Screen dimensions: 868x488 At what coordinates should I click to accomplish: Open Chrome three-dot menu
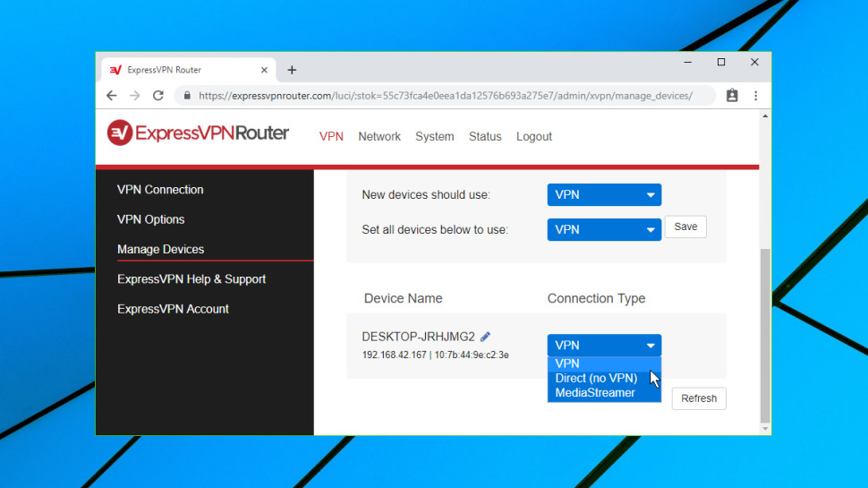tap(755, 96)
